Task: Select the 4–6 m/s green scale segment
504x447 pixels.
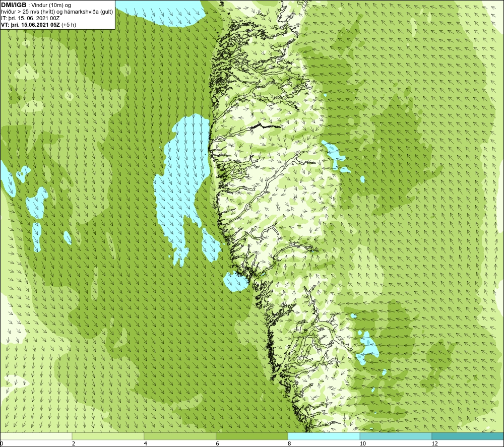Action: (x=180, y=436)
